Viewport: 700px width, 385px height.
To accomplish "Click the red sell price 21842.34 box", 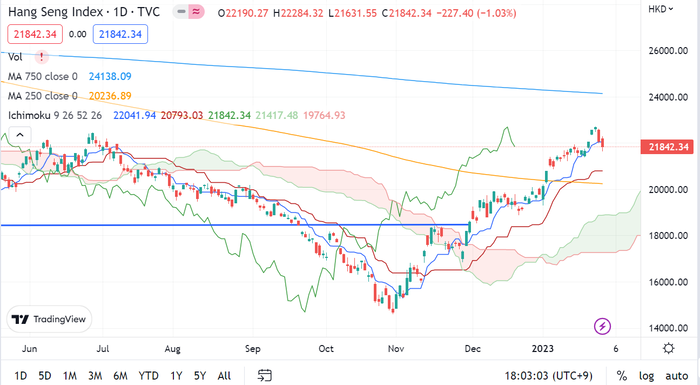I will click(x=35, y=34).
